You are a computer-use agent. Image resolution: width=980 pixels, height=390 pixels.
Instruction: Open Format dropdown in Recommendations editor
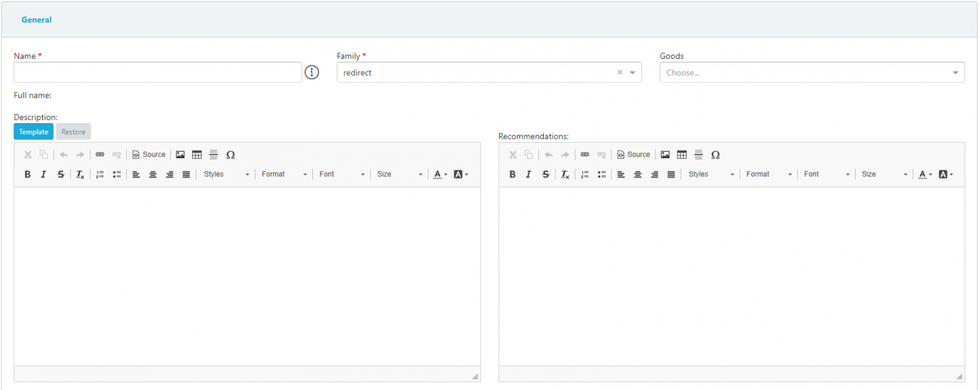769,174
